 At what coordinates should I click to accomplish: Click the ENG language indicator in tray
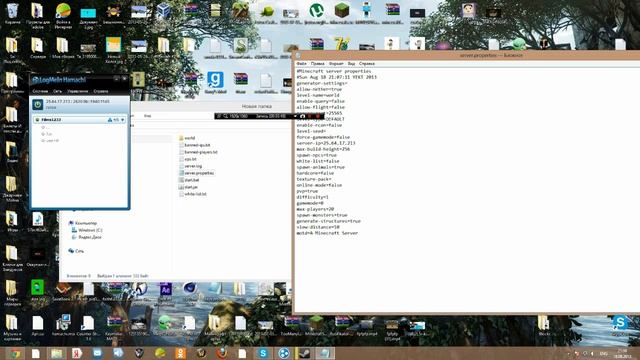[604, 353]
